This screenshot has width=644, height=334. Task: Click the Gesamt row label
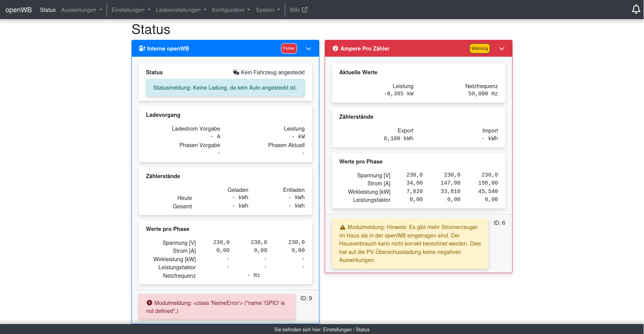tap(182, 206)
